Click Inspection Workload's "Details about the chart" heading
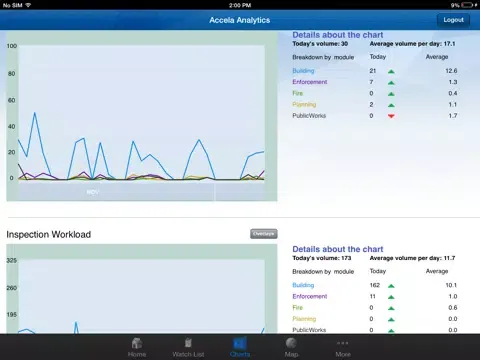This screenshot has width=480, height=360. 338,249
